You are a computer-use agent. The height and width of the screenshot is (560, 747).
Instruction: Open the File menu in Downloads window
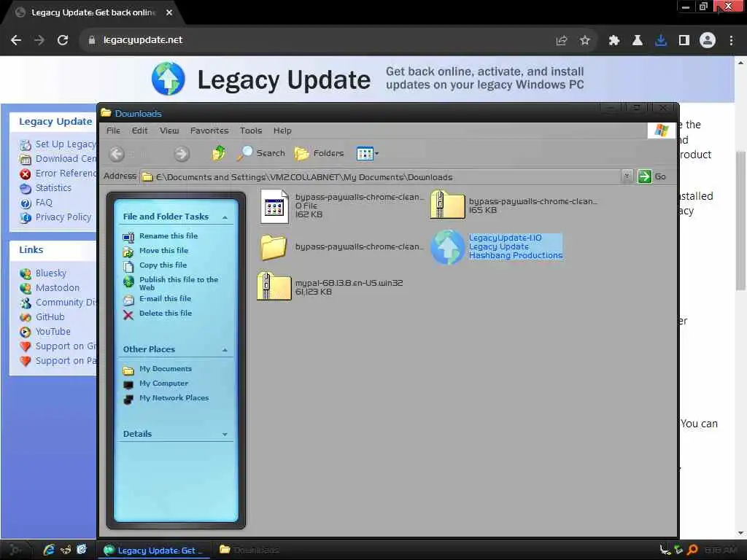click(x=113, y=131)
